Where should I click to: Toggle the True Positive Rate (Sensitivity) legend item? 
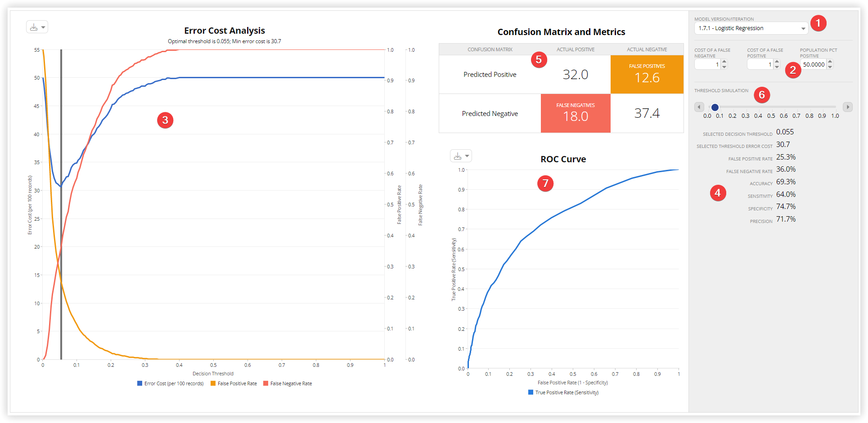tap(563, 392)
